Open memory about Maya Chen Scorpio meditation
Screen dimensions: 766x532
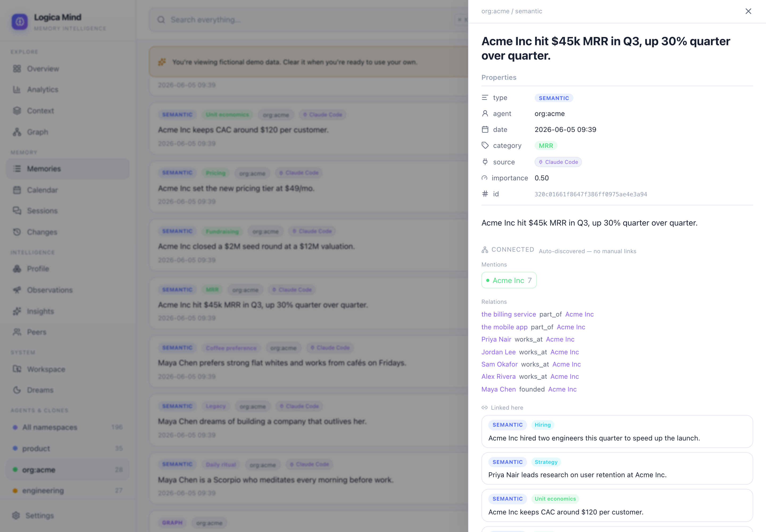(x=308, y=478)
